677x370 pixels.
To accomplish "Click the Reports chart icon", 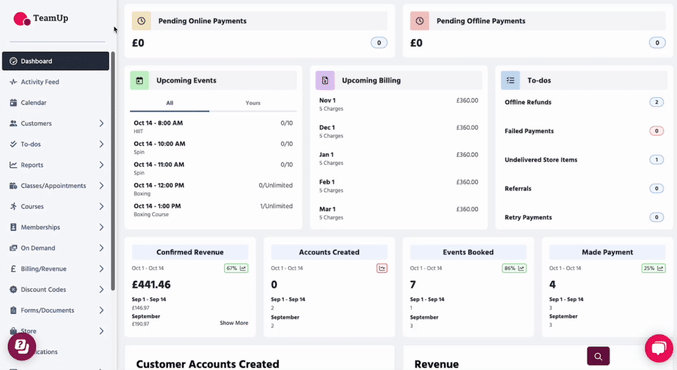I will 13,164.
